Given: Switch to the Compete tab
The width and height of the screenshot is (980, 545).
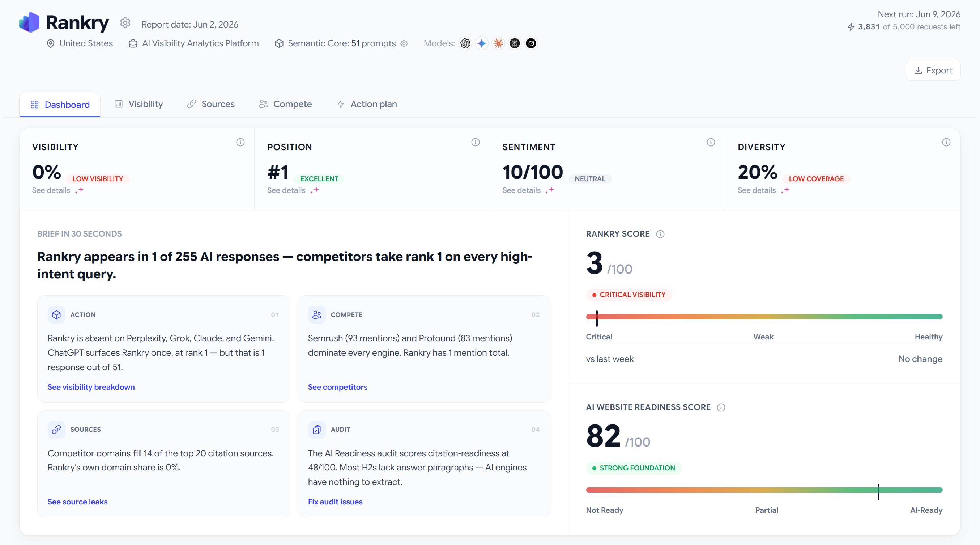Looking at the screenshot, I should 285,104.
